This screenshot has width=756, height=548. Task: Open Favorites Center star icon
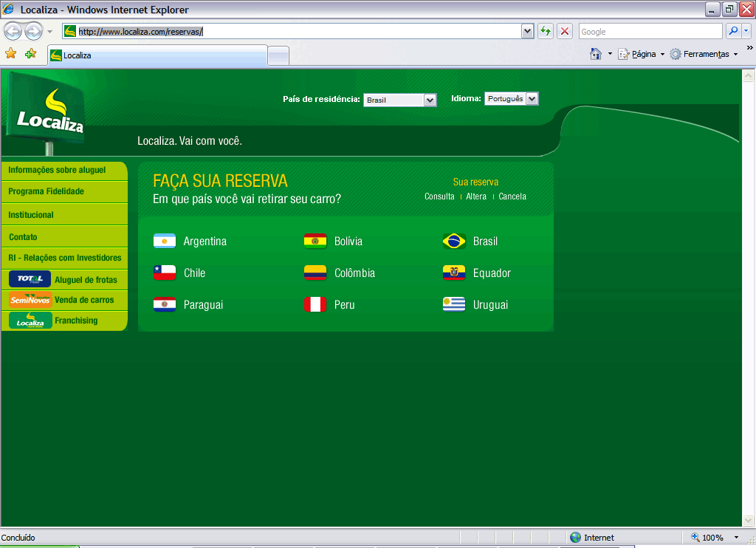10,54
